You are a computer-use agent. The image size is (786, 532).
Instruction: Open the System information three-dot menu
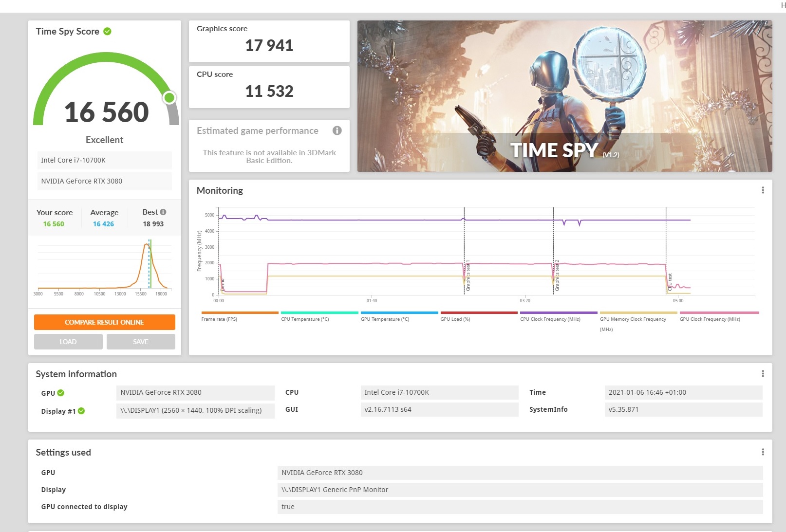coord(763,374)
